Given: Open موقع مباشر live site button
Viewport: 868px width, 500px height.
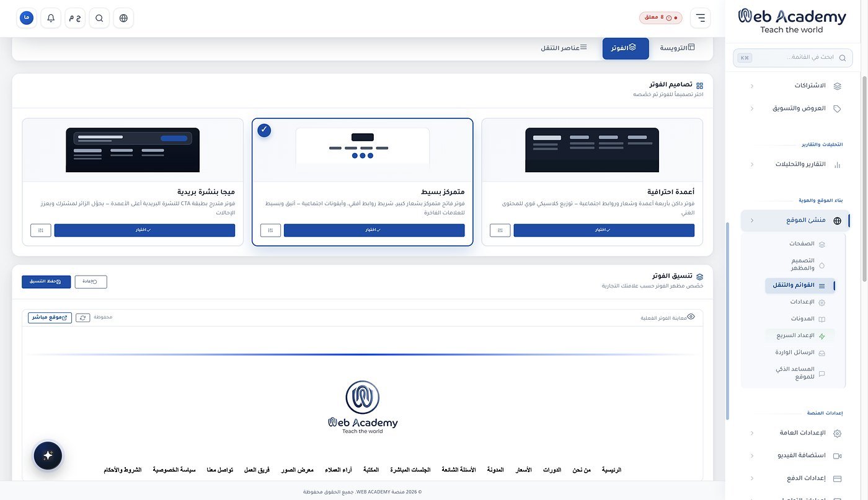Looking at the screenshot, I should tap(50, 318).
